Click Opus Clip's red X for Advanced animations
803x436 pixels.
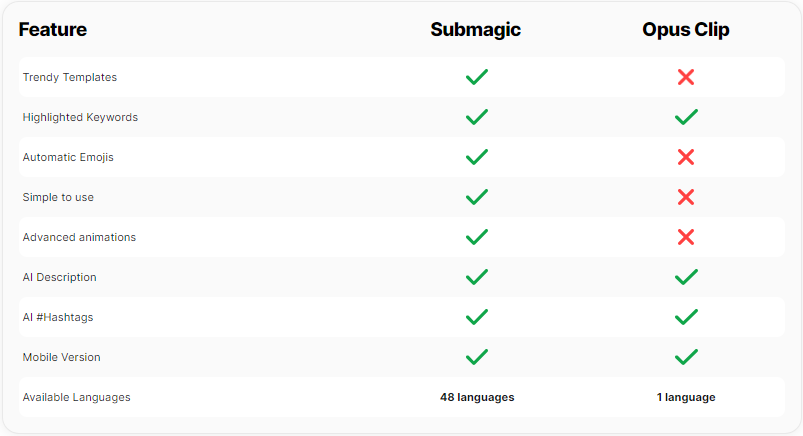point(685,237)
